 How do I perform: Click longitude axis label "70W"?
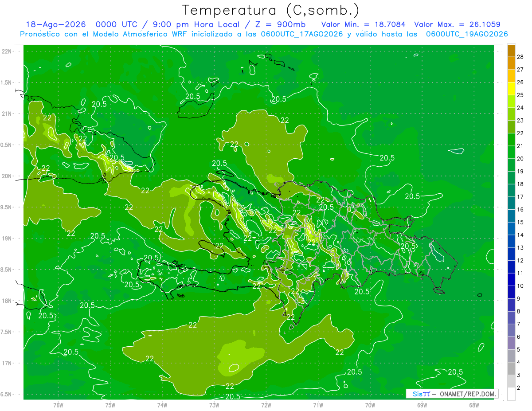370,405
